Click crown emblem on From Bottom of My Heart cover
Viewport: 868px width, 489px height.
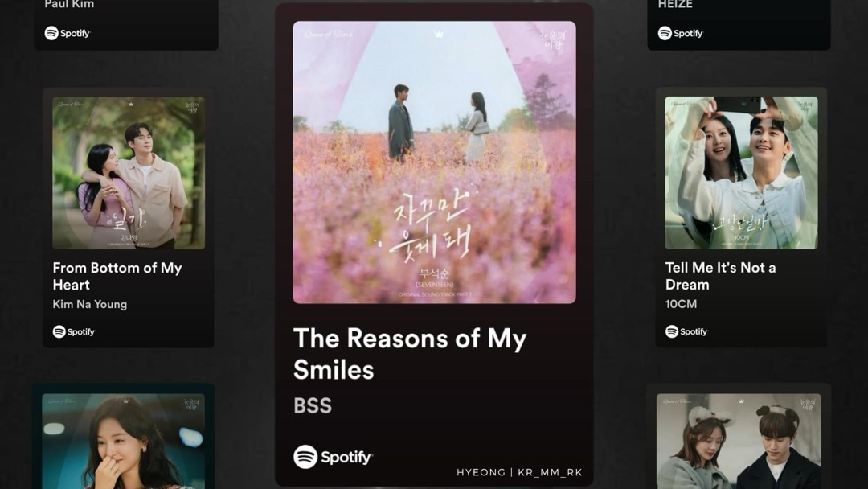click(131, 104)
